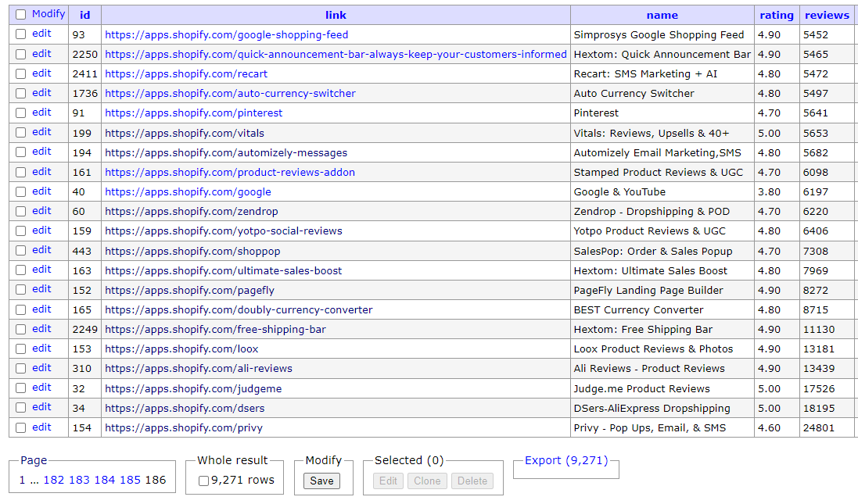Select the checkbox for Recart row
The image size is (858, 504).
(x=21, y=73)
